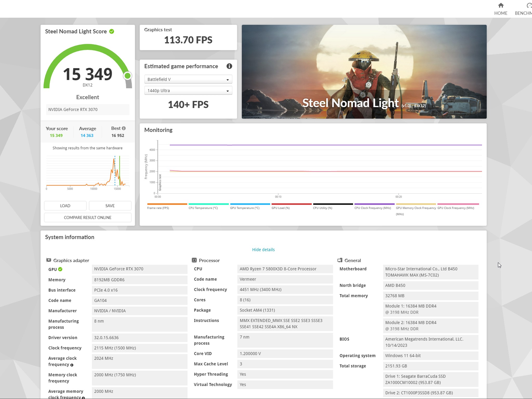Screen dimensions: 532x399
Task: Toggle the GPU Temperature legend item
Action: pyautogui.click(x=250, y=206)
